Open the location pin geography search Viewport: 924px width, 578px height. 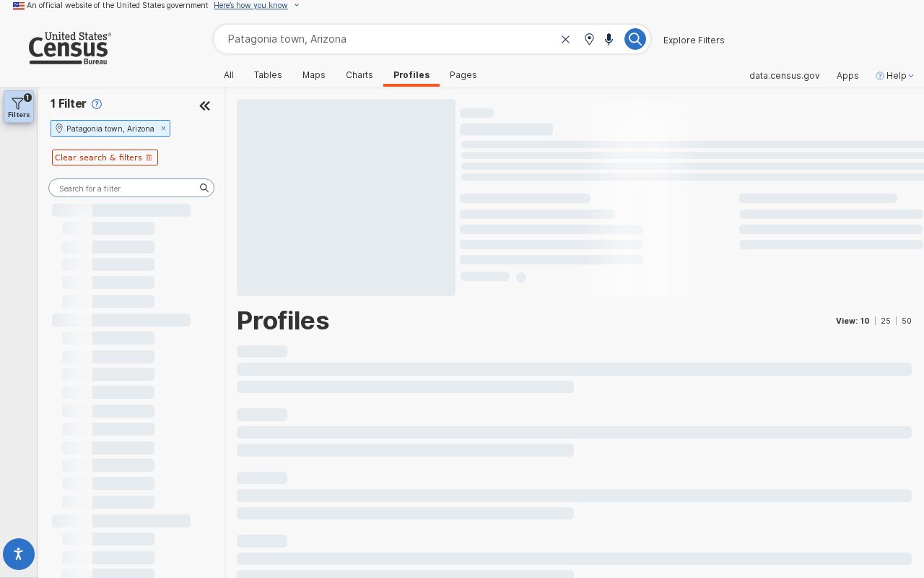(589, 39)
